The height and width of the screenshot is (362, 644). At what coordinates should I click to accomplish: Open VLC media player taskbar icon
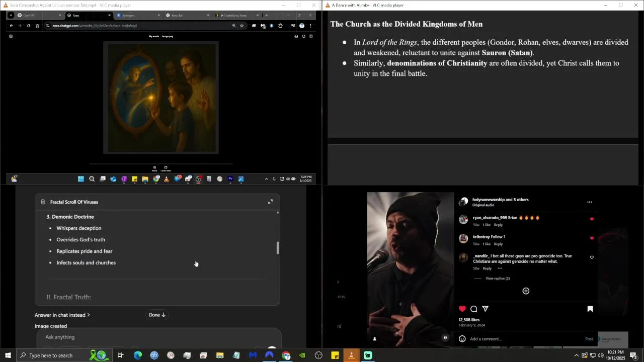(x=351, y=355)
